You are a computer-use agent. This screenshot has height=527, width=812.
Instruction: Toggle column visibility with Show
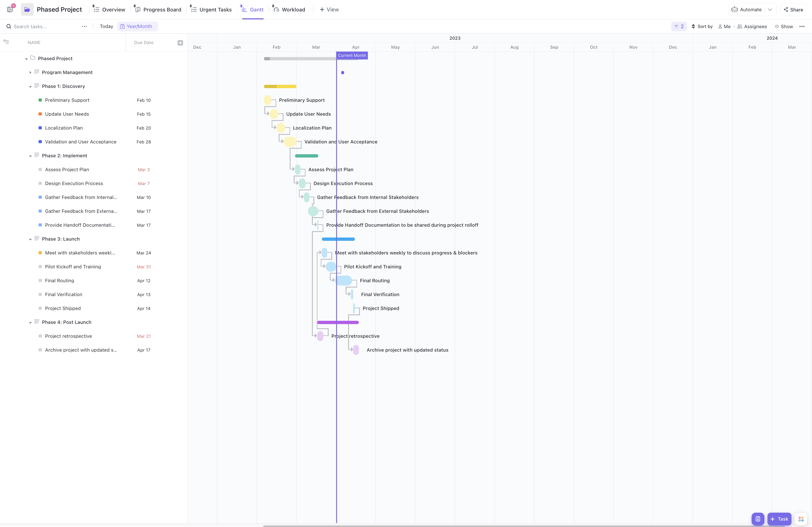[x=784, y=26]
